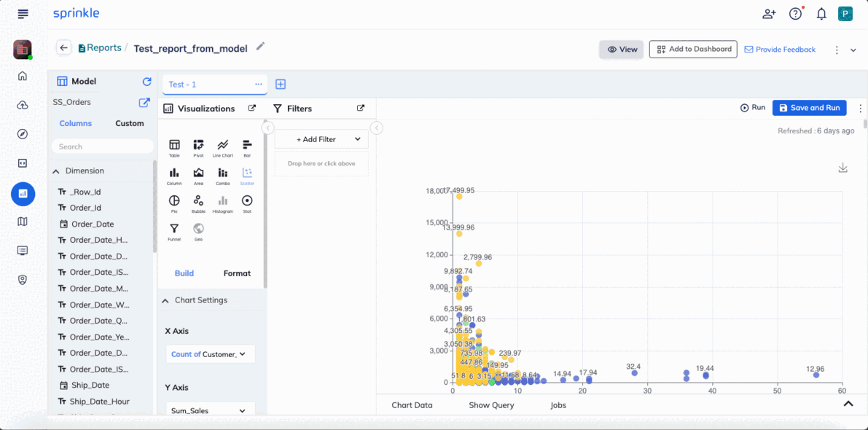Open the Custom columns tab
This screenshot has width=868, height=430.
point(130,123)
